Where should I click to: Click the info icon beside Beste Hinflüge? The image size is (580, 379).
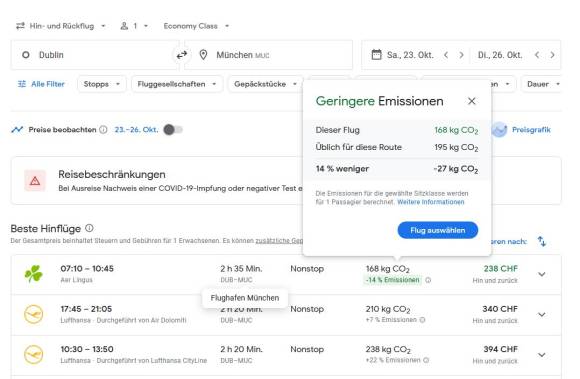pos(89,228)
